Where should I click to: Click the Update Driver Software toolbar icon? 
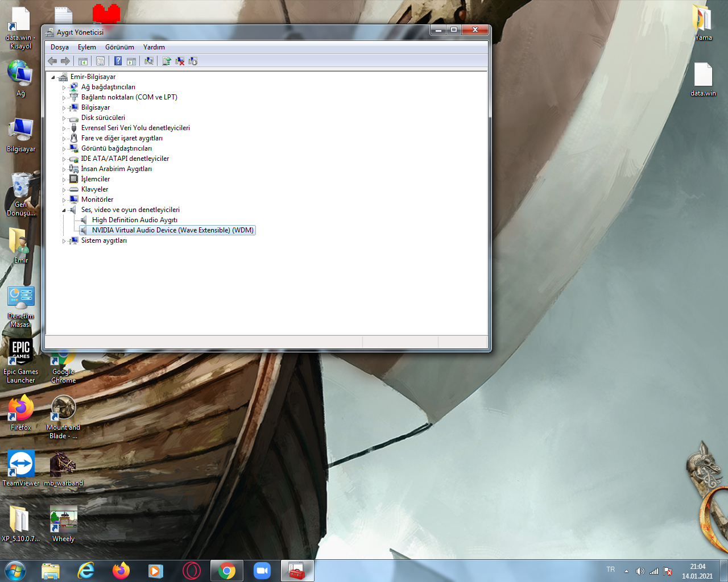[x=167, y=61]
